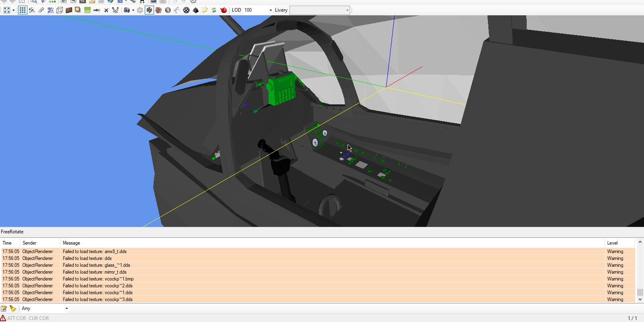Open the Livery dropdown list

347,10
